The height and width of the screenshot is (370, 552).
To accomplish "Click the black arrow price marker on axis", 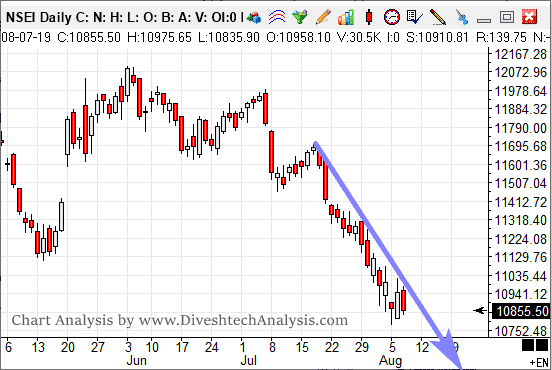I will [x=480, y=311].
